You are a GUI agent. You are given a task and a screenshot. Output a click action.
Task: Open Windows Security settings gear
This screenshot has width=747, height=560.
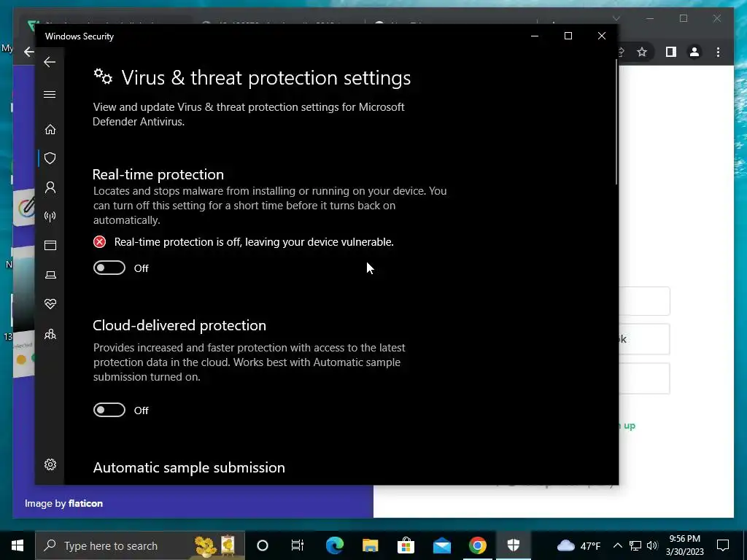click(50, 464)
